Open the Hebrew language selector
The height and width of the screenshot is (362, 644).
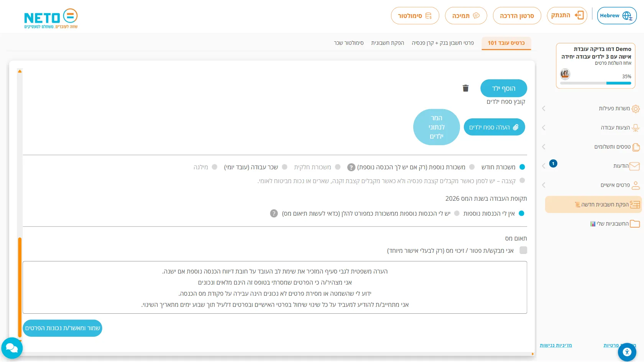(617, 16)
